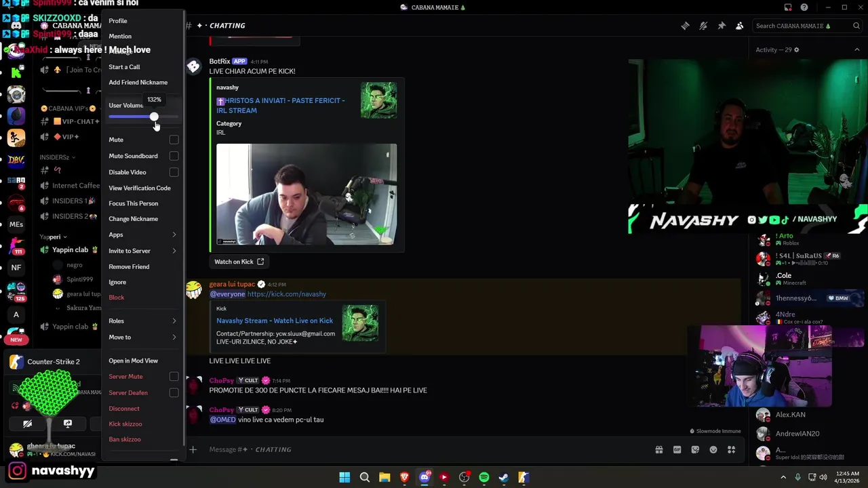The height and width of the screenshot is (488, 868).
Task: Click the User Volume slider handle
Action: [155, 117]
